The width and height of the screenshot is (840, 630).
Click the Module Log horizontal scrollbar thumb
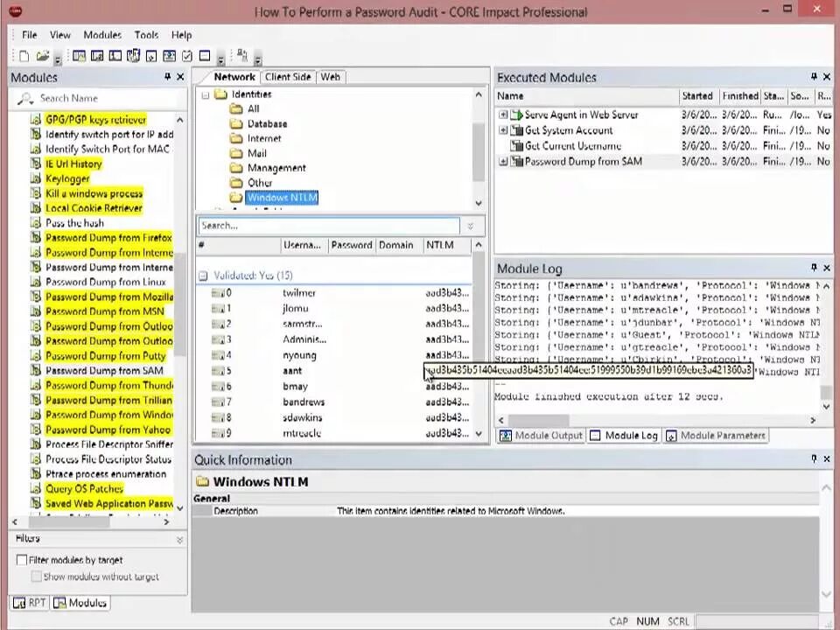(538, 421)
